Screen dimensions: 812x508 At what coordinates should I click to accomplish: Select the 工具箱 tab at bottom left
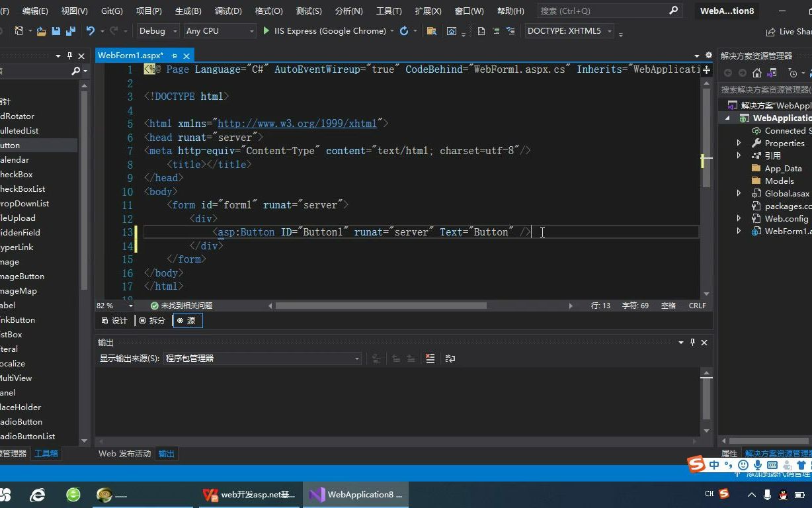(46, 454)
